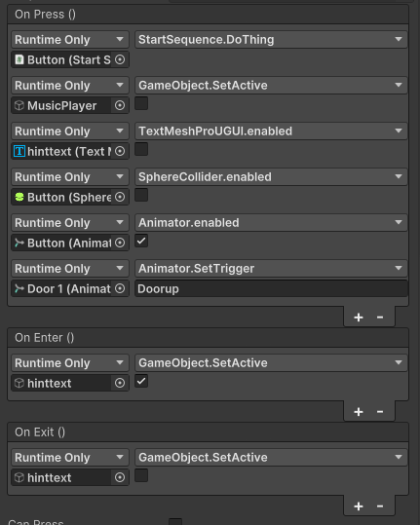Check On Exit hinttext SetActive checkbox
This screenshot has height=525, width=420.
tap(141, 475)
